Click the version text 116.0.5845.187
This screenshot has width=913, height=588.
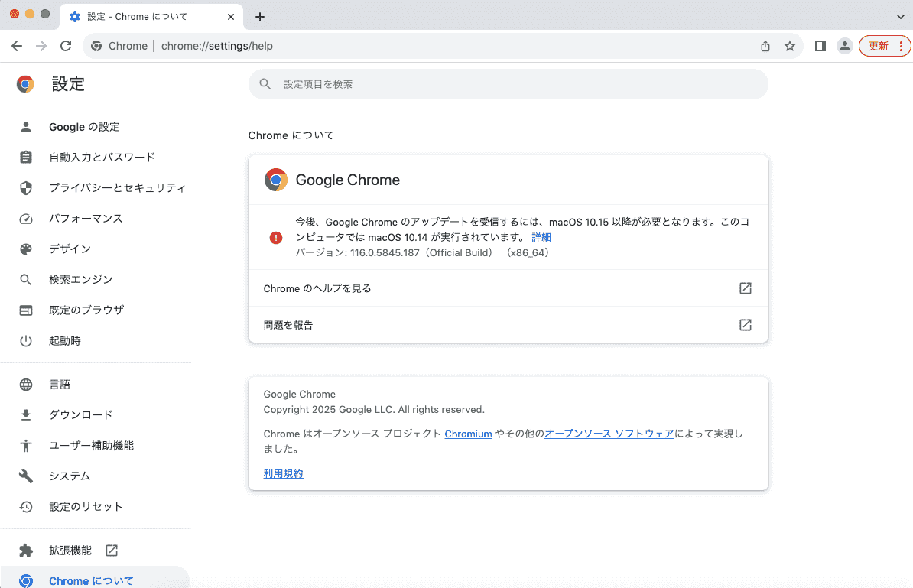click(385, 252)
